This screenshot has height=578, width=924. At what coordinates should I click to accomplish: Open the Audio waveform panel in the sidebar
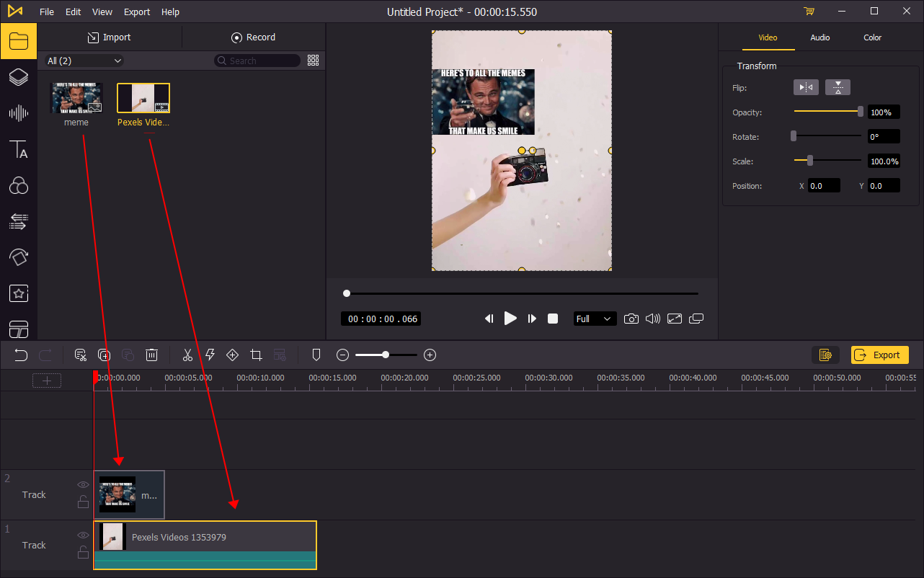point(18,113)
